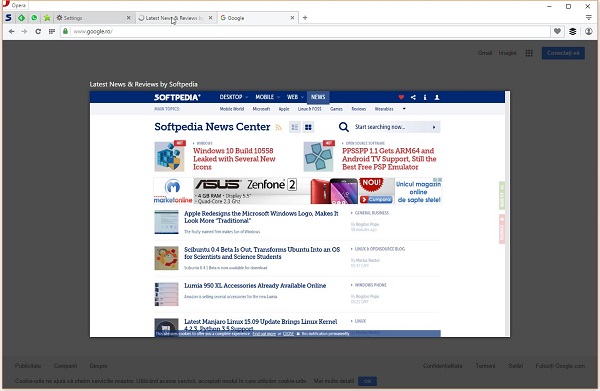Switch to list view layout

pyautogui.click(x=294, y=127)
